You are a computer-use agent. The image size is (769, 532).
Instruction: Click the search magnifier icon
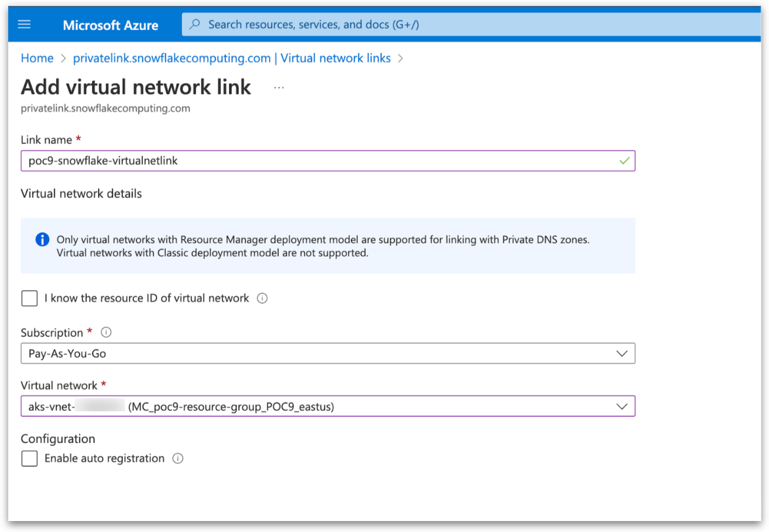195,25
